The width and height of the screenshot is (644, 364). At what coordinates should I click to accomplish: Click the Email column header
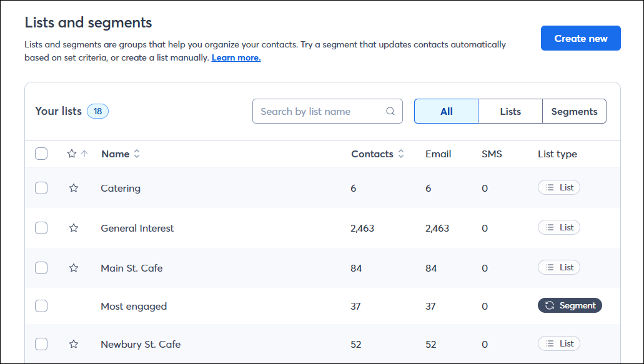(438, 154)
